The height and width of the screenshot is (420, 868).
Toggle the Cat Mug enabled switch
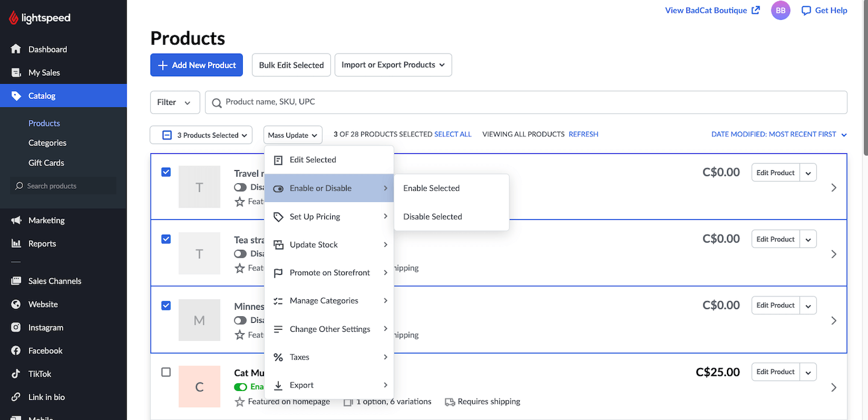click(x=241, y=387)
